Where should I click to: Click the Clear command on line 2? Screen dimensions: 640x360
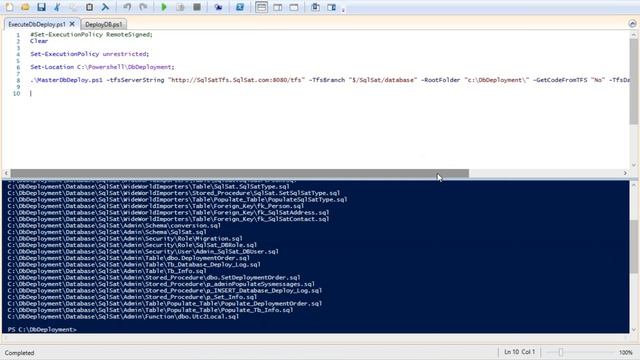(39, 41)
